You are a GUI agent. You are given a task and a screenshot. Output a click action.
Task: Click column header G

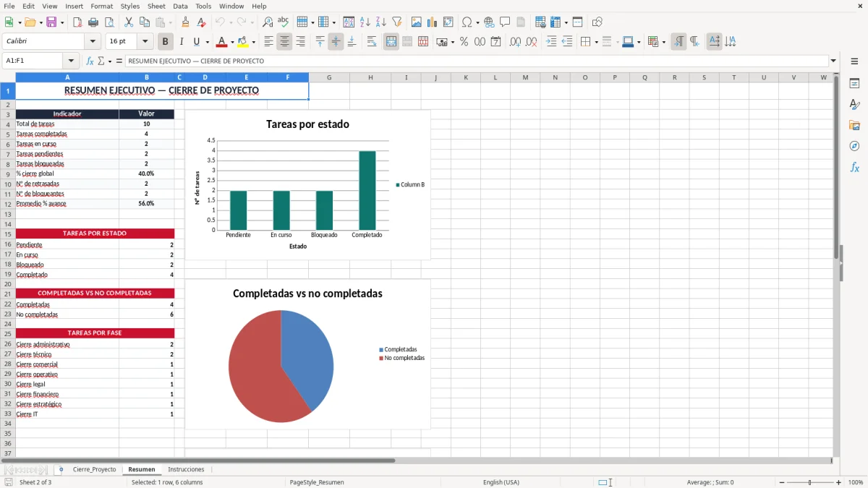[x=329, y=77]
